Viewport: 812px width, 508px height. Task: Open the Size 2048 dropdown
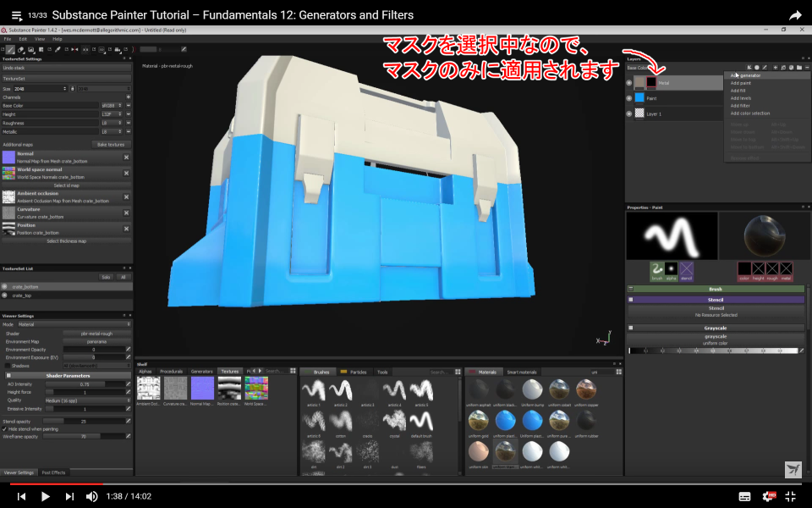point(41,89)
